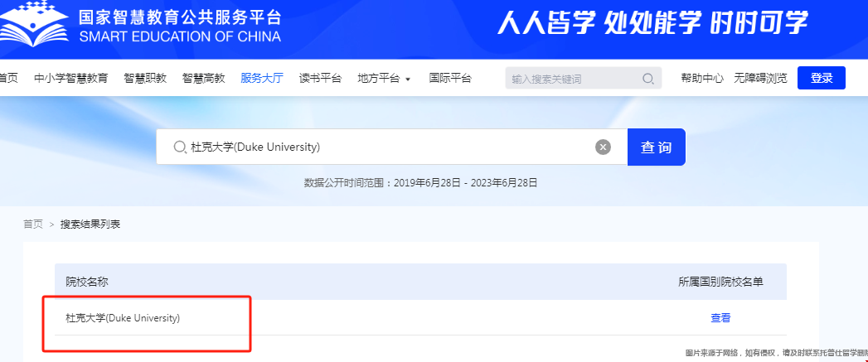This screenshot has width=868, height=362.
Task: Open 中小学智慧教育 in navigation
Action: 70,78
